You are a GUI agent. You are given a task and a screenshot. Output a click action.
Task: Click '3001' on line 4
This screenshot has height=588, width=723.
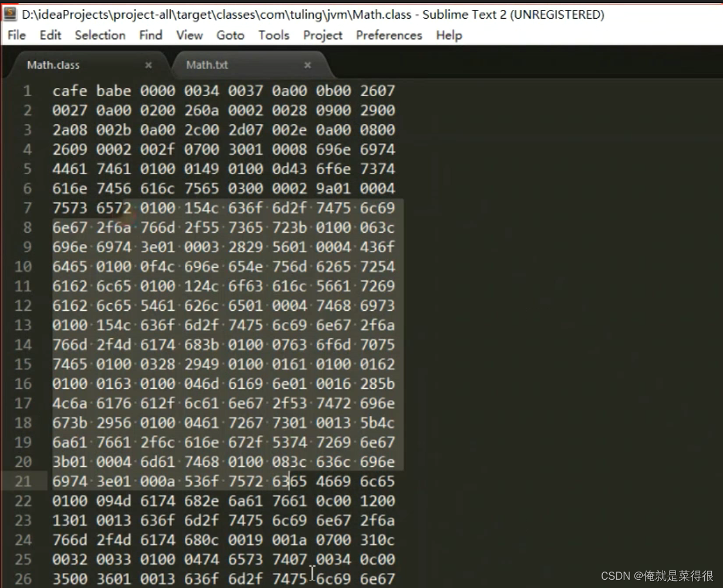[x=246, y=149]
